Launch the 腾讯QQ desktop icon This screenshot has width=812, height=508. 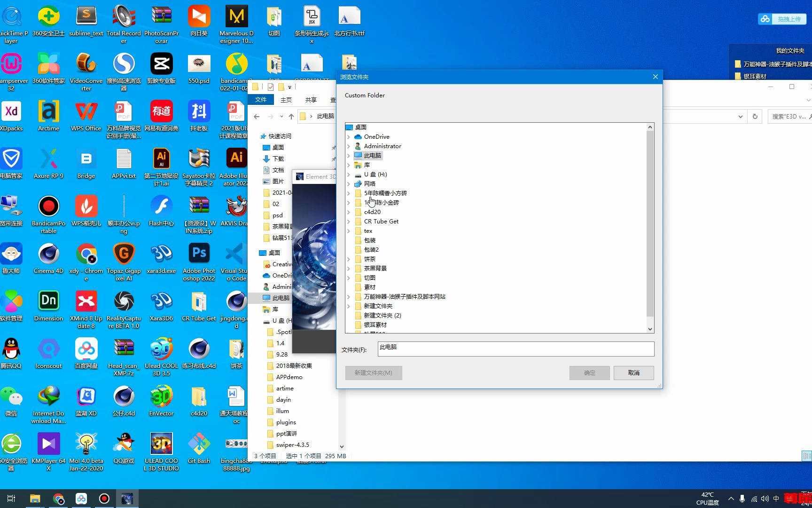pyautogui.click(x=11, y=353)
